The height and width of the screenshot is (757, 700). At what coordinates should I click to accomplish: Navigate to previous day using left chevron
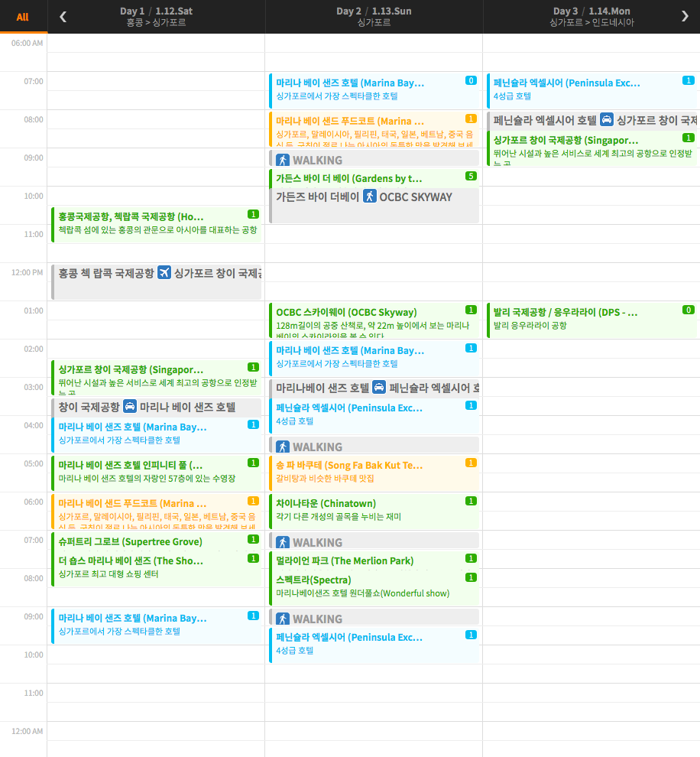pyautogui.click(x=63, y=16)
